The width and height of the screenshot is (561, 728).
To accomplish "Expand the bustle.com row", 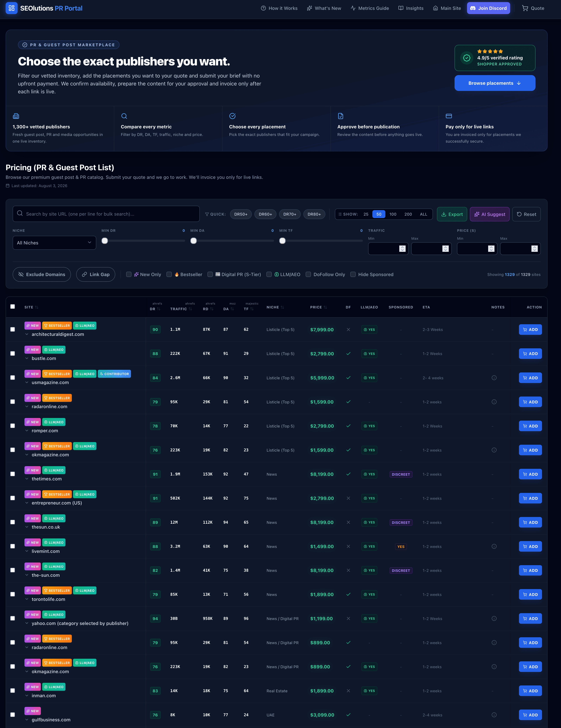I will 27,358.
